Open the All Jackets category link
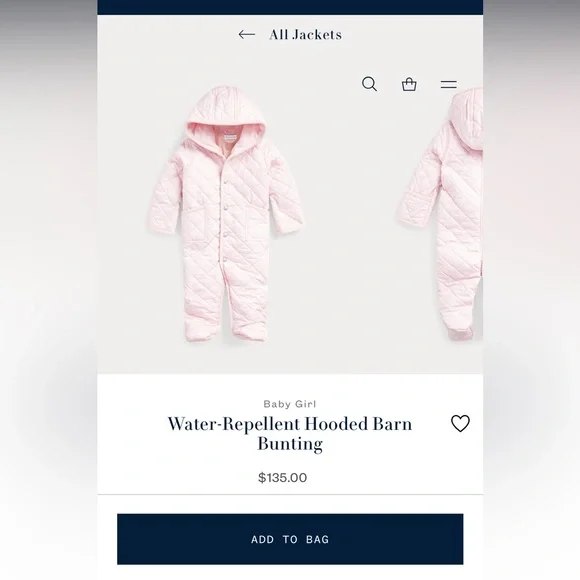 (x=306, y=34)
